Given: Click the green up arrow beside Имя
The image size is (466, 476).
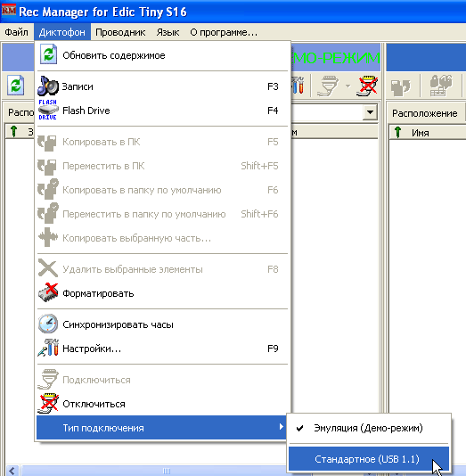Looking at the screenshot, I should (x=397, y=132).
